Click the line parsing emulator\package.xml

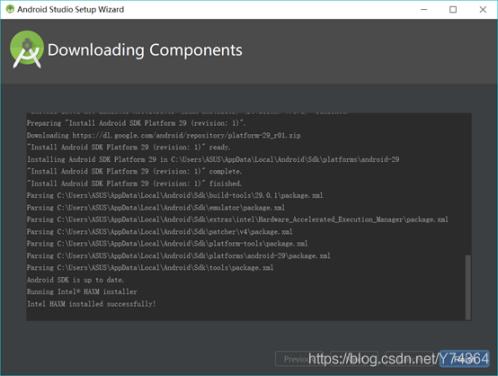(x=156, y=207)
